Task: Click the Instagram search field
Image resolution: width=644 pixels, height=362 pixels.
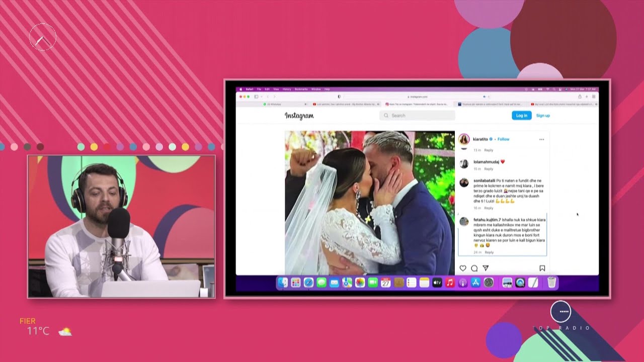Action: point(417,116)
